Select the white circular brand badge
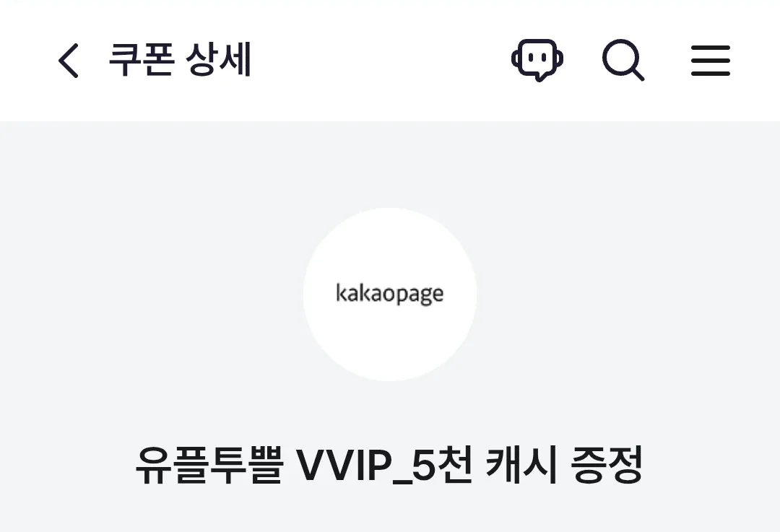Screen dimensions: 780x532 click(390, 295)
